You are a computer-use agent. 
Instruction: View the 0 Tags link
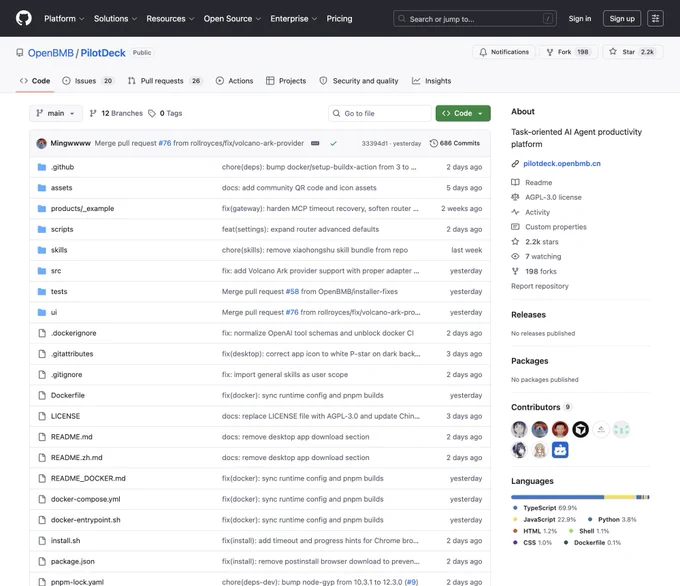165,113
